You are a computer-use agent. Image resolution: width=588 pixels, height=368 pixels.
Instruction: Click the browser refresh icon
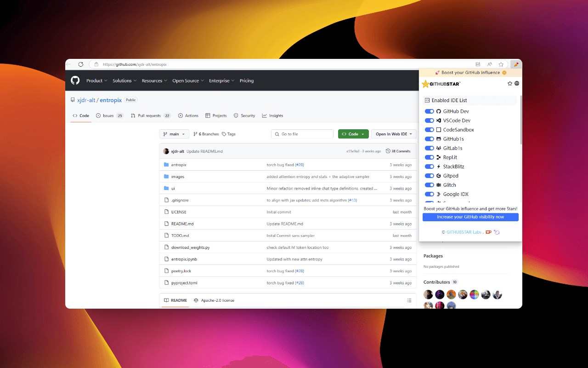pyautogui.click(x=81, y=64)
